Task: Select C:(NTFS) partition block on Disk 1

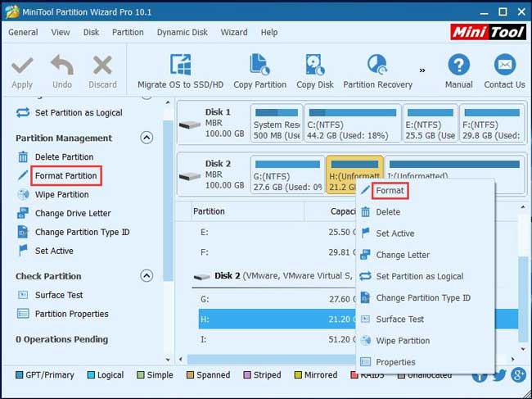Action: pos(353,123)
